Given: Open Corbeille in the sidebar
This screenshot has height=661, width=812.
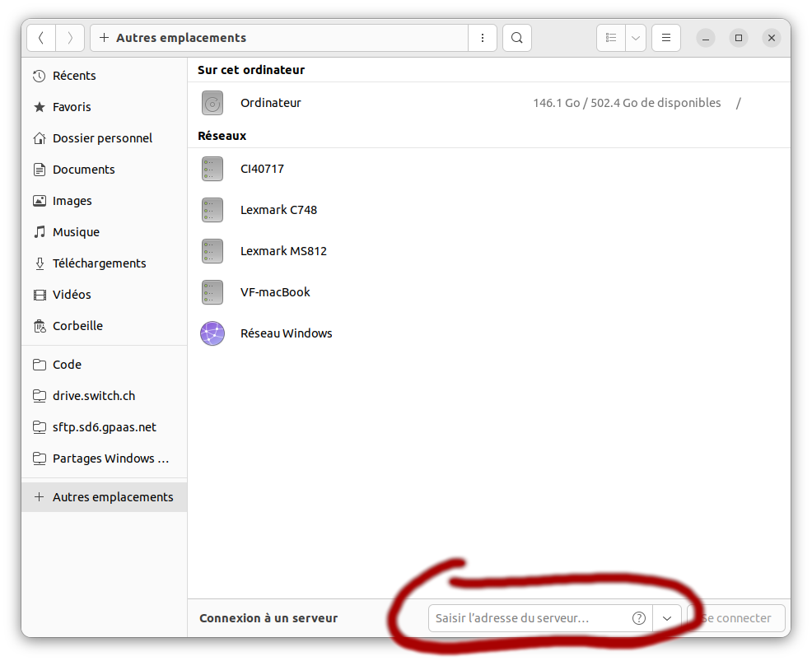Looking at the screenshot, I should [77, 326].
